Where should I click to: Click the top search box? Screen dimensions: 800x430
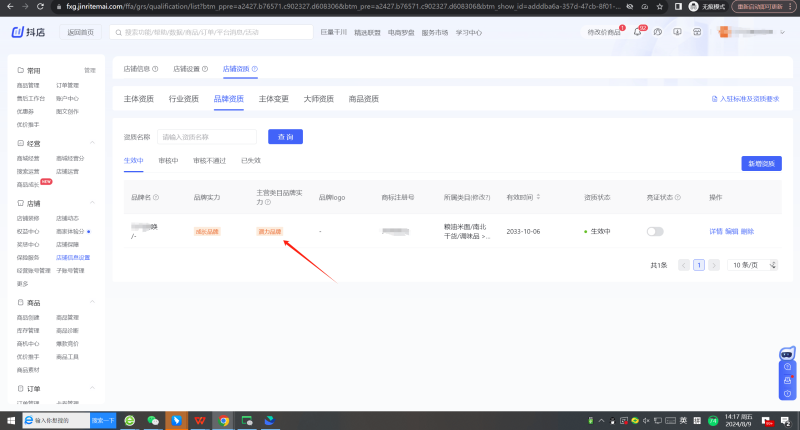211,32
